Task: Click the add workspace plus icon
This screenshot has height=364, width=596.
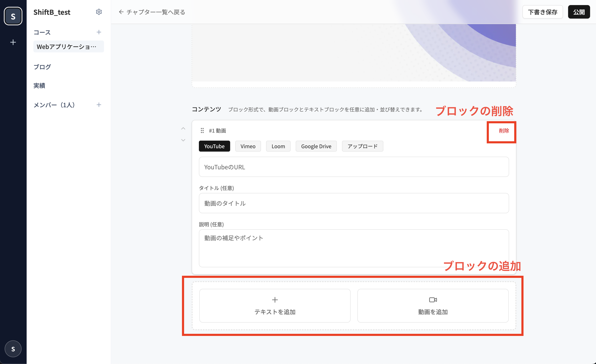Action: [x=13, y=42]
